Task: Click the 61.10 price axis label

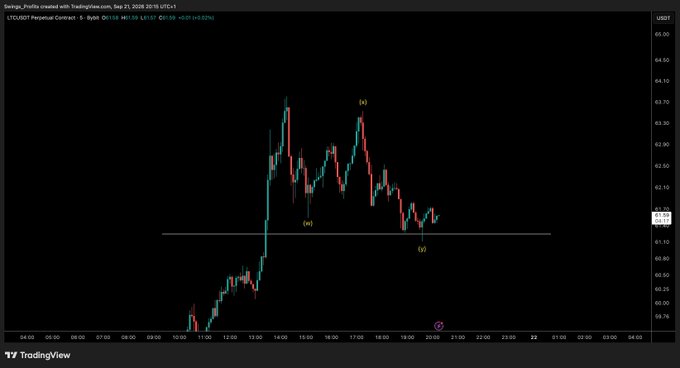Action: [x=662, y=242]
